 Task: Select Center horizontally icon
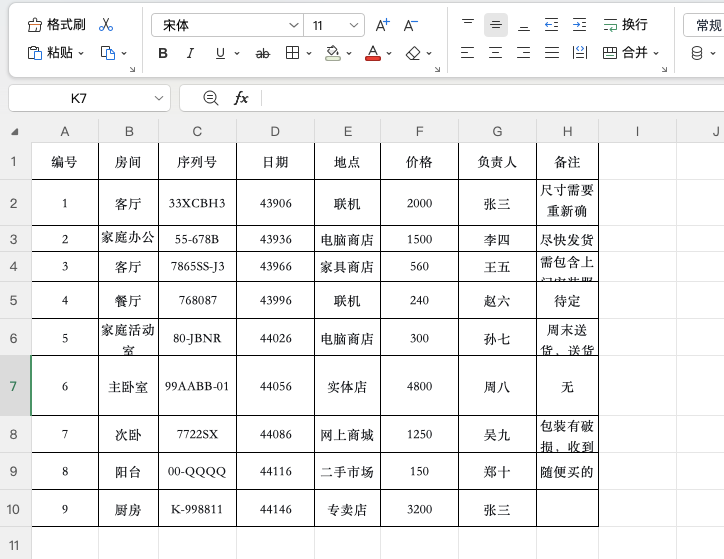[x=495, y=53]
